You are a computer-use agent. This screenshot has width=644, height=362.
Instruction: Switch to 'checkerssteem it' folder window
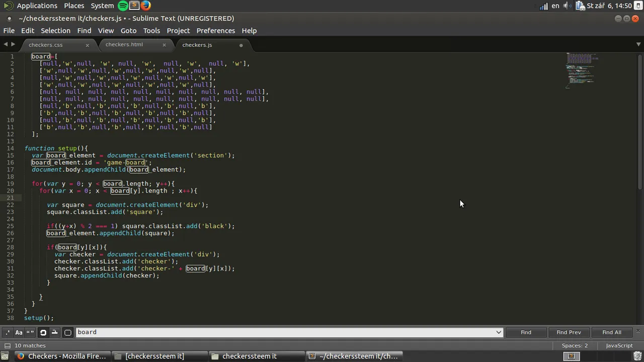coord(256,356)
